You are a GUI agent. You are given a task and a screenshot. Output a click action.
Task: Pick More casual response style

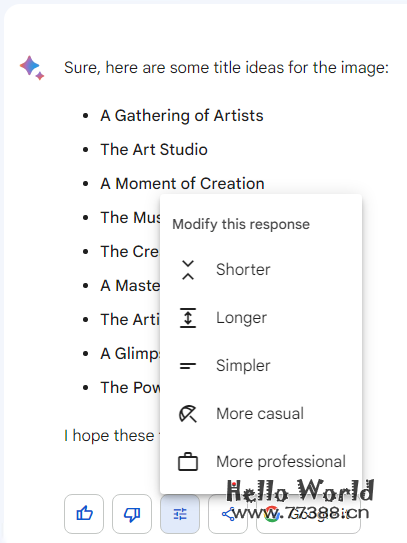pos(261,413)
